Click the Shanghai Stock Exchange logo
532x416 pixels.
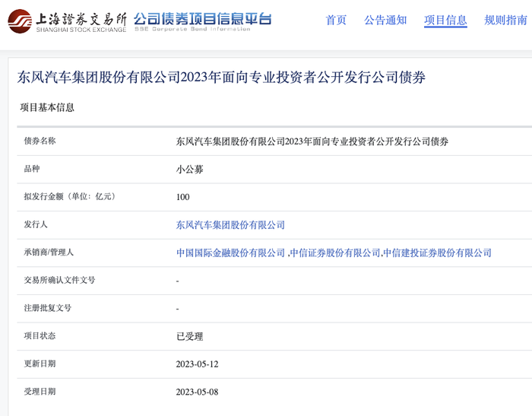[67, 21]
